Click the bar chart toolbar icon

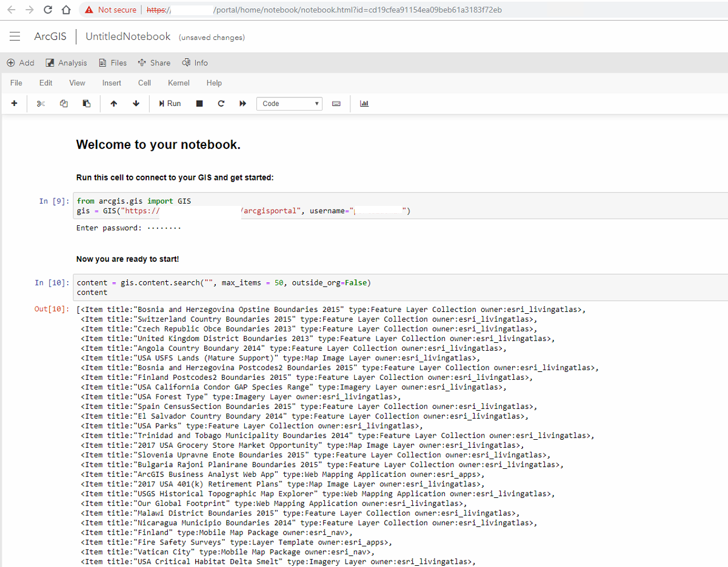tap(364, 104)
